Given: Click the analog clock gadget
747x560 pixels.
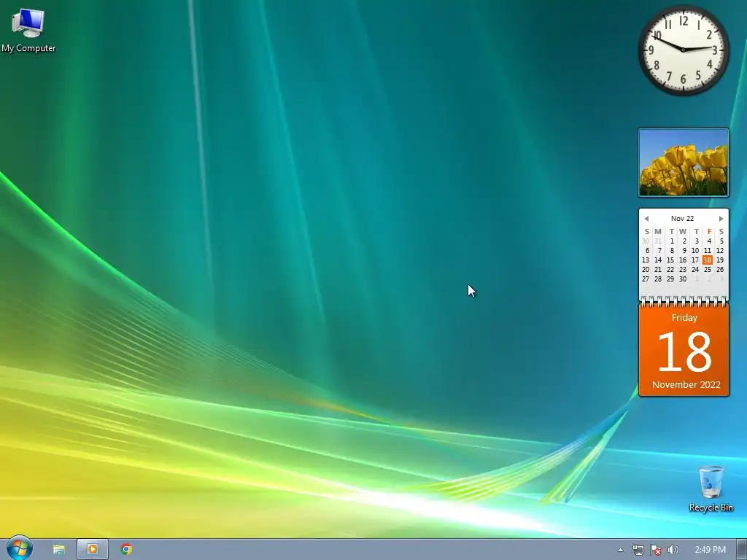Looking at the screenshot, I should 683,50.
